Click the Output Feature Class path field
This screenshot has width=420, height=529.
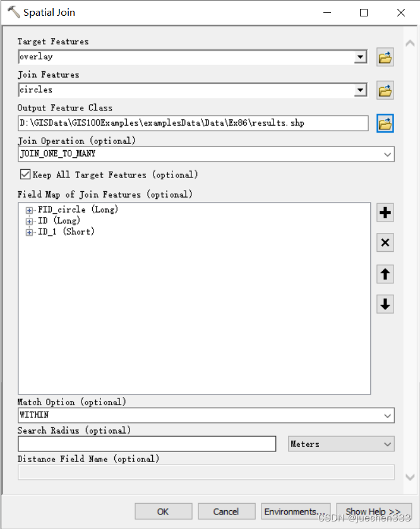tap(193, 123)
